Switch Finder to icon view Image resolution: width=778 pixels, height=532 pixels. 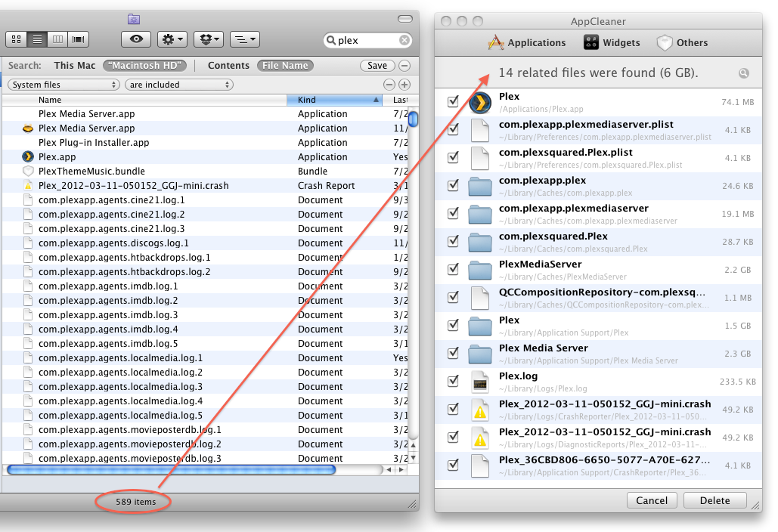pyautogui.click(x=17, y=39)
